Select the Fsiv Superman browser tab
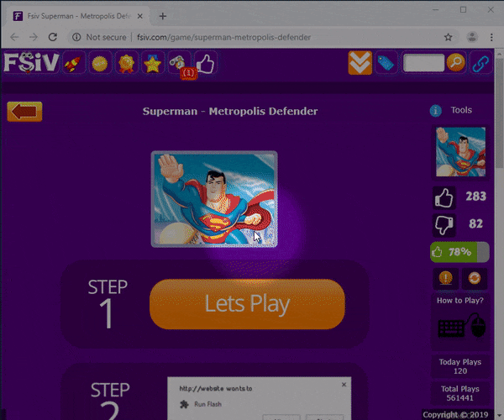504x420 pixels. pos(76,16)
